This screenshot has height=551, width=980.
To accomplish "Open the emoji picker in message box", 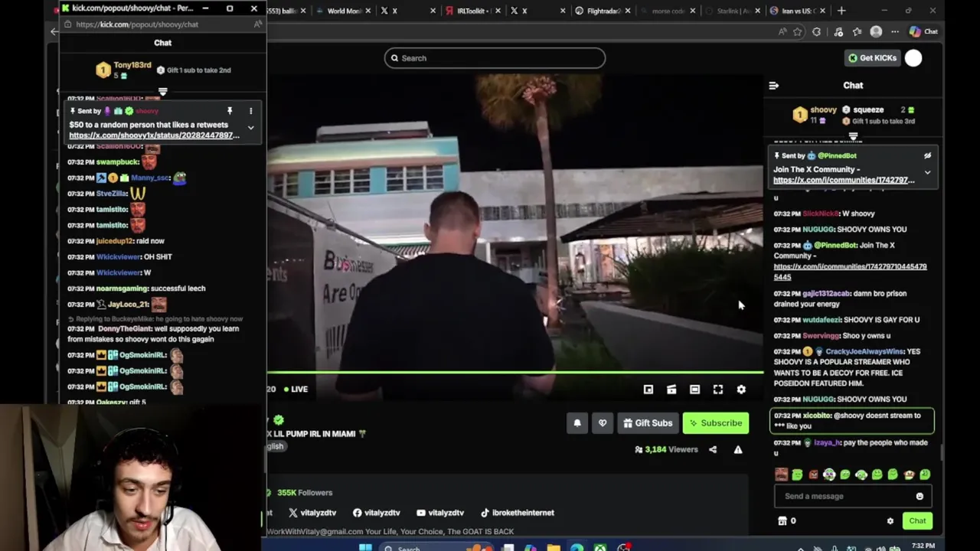I will [920, 496].
